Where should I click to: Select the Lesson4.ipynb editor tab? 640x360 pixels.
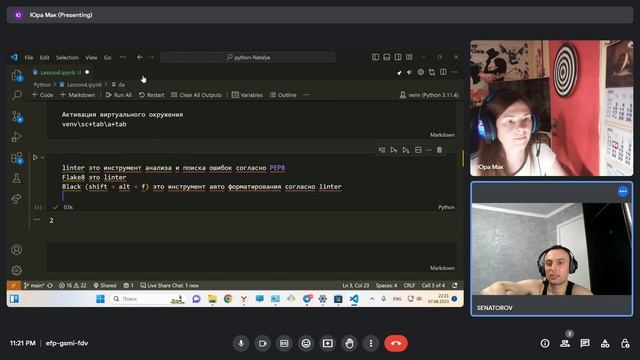pyautogui.click(x=60, y=72)
